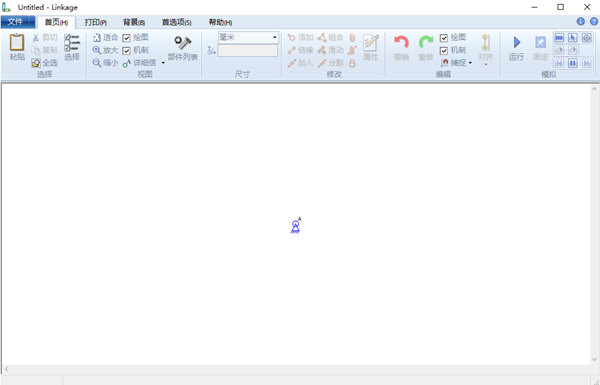The height and width of the screenshot is (385, 600).
Task: Click the lock icon in Modify group
Action: point(352,63)
